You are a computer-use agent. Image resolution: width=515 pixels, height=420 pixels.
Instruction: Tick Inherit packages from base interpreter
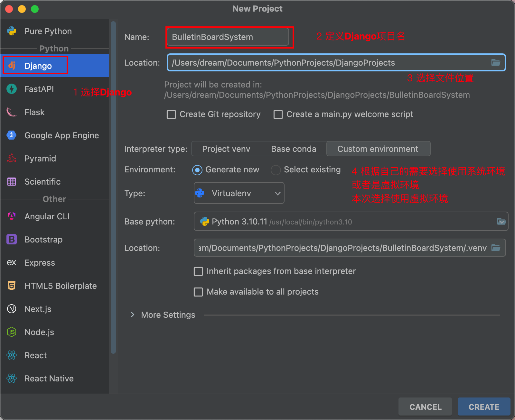click(x=198, y=271)
